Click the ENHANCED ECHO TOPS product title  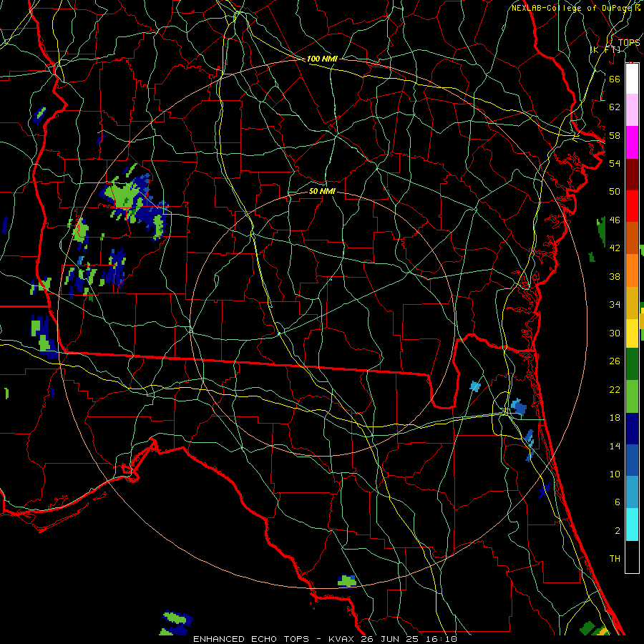pyautogui.click(x=251, y=639)
